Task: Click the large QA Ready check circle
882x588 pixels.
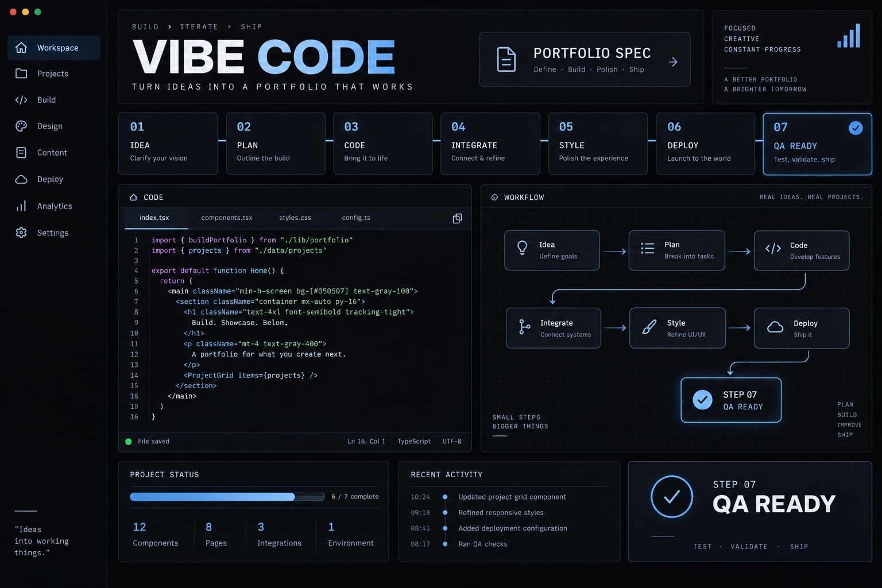Action: point(672,497)
